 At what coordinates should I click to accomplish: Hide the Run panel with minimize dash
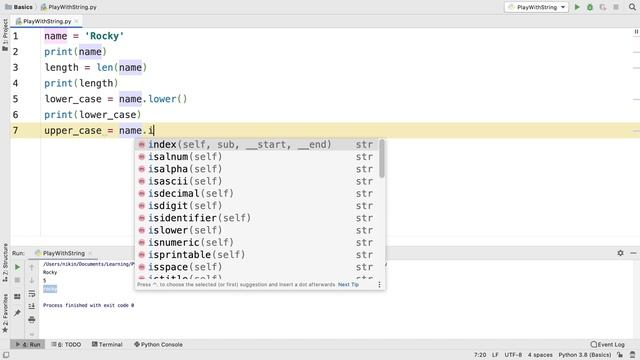point(633,253)
